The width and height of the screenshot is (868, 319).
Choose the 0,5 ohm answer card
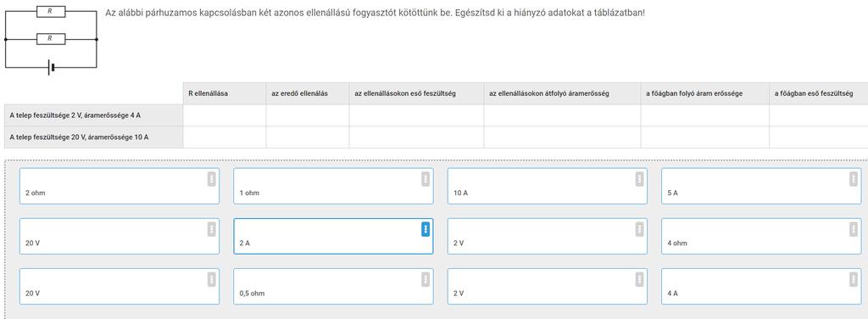pyautogui.click(x=333, y=286)
